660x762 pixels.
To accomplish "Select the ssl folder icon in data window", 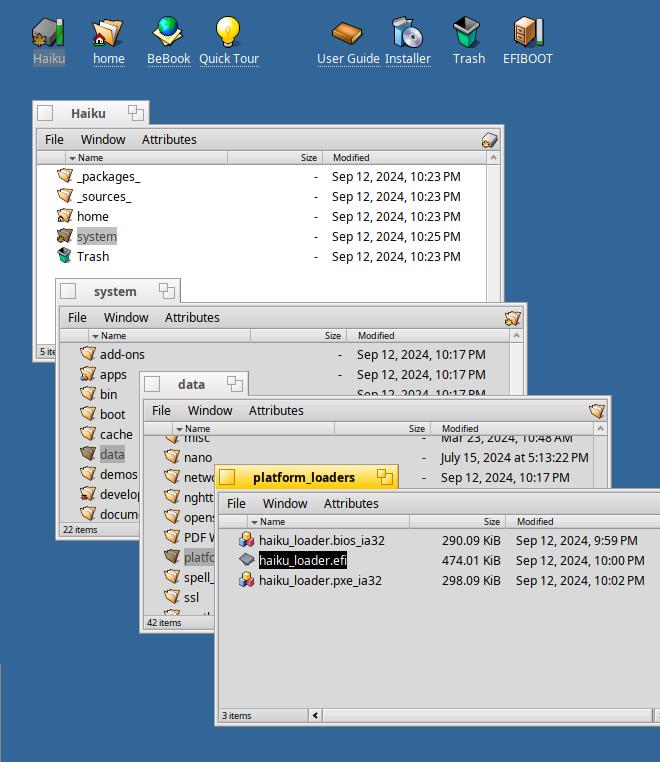I will click(172, 596).
